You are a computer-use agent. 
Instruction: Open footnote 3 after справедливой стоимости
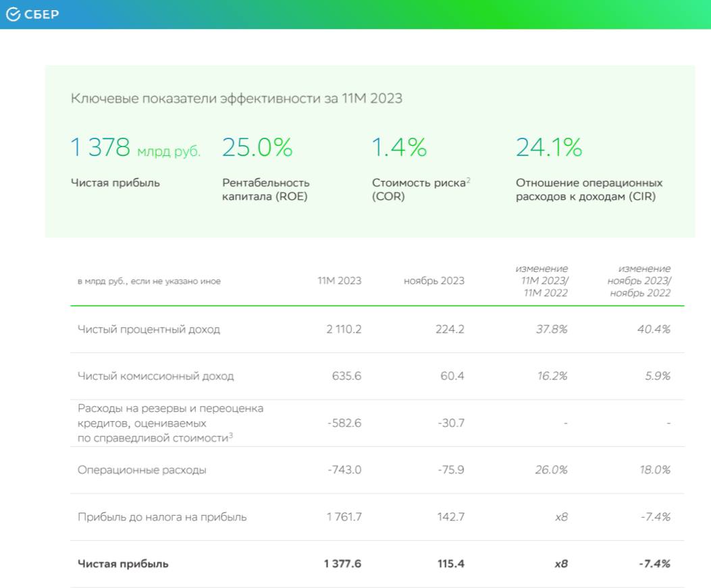coord(230,435)
